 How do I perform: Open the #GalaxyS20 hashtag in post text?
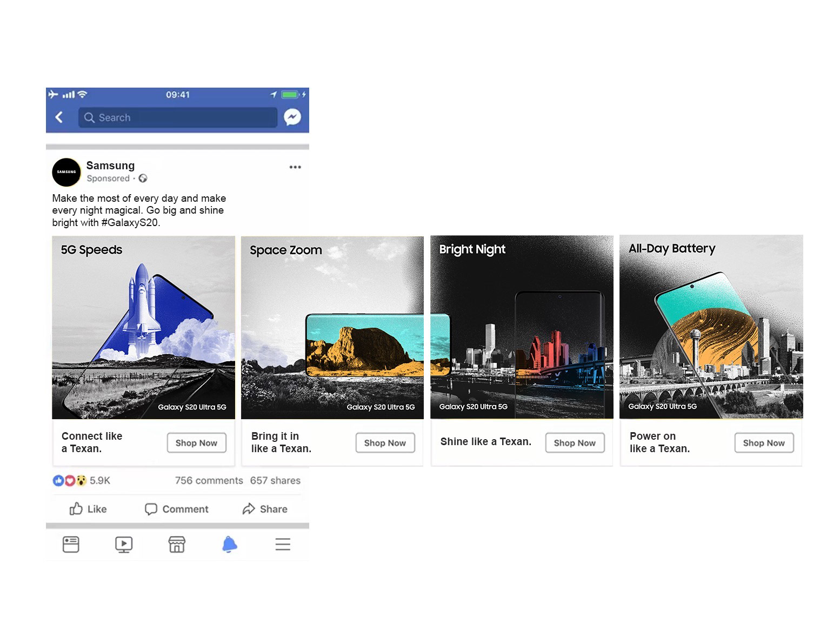click(130, 222)
